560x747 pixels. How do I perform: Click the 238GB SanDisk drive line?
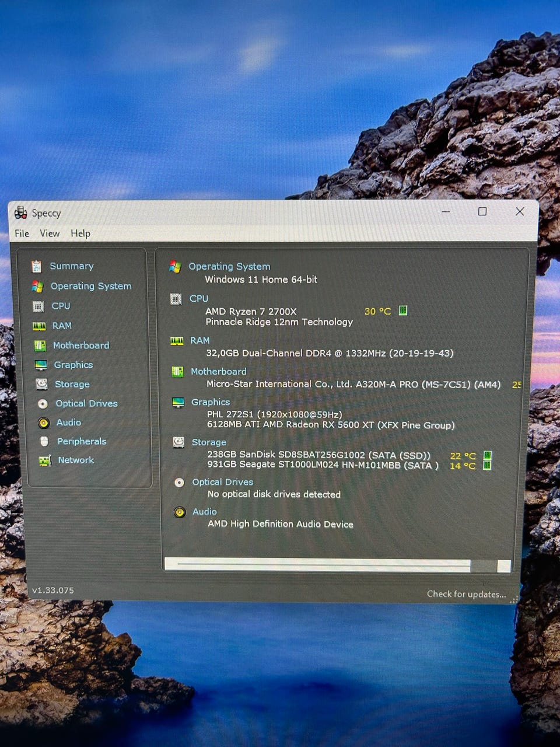coord(318,455)
